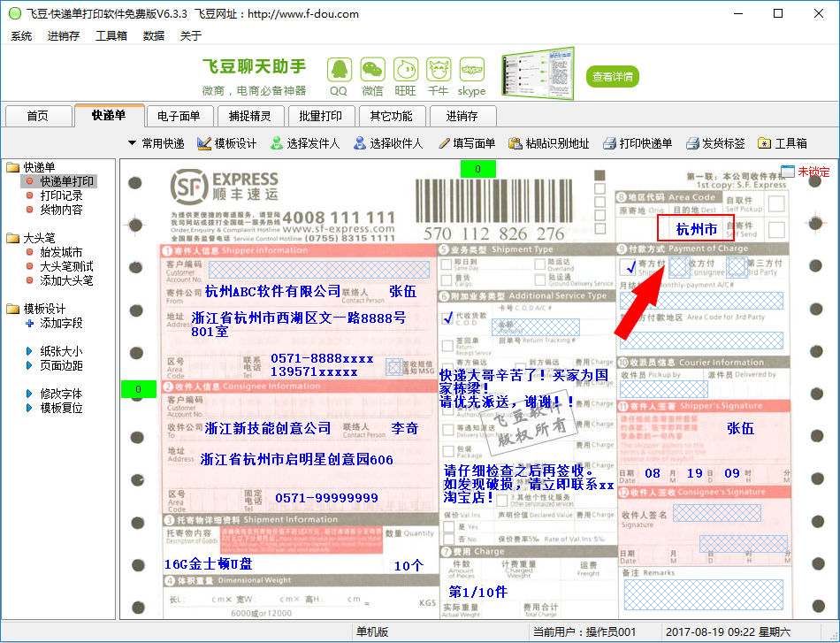Screen dimensions: 840x643
Task: Click the 填写面单 pencil icon
Action: [x=444, y=143]
